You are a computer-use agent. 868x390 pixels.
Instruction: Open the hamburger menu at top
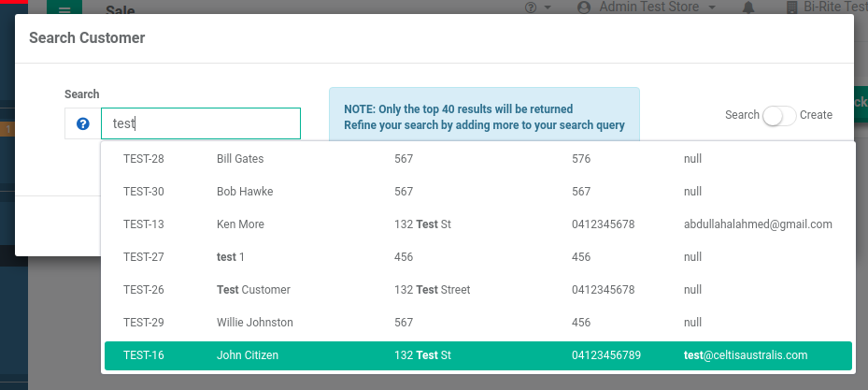point(64,7)
